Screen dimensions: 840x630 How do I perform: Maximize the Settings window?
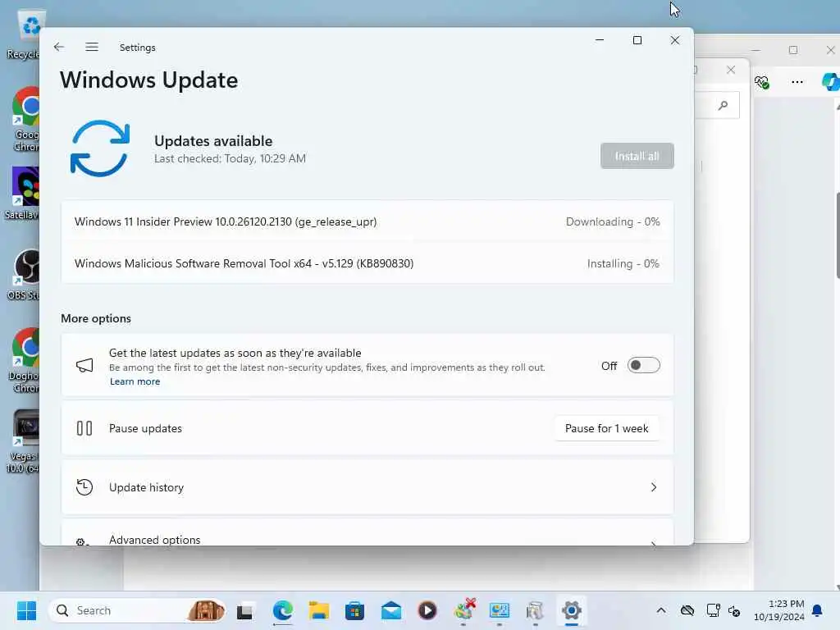pos(637,40)
